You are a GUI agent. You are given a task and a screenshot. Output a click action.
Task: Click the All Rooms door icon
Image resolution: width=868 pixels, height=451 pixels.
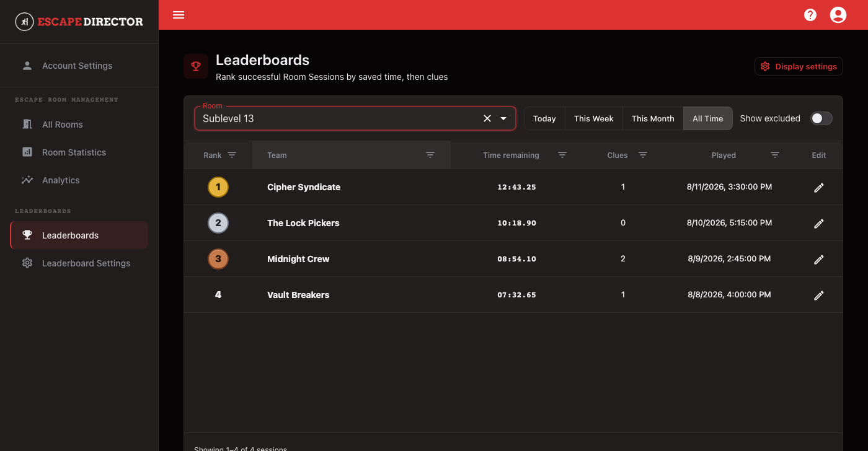pyautogui.click(x=27, y=125)
